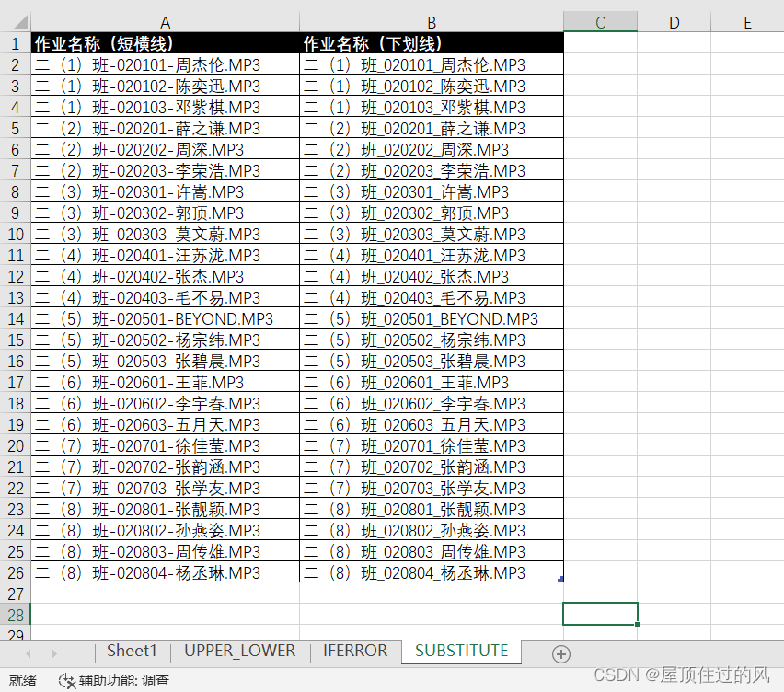Select cell 二（5）班-020503-张碧晨.MP3
The width and height of the screenshot is (784, 692).
[x=166, y=361]
